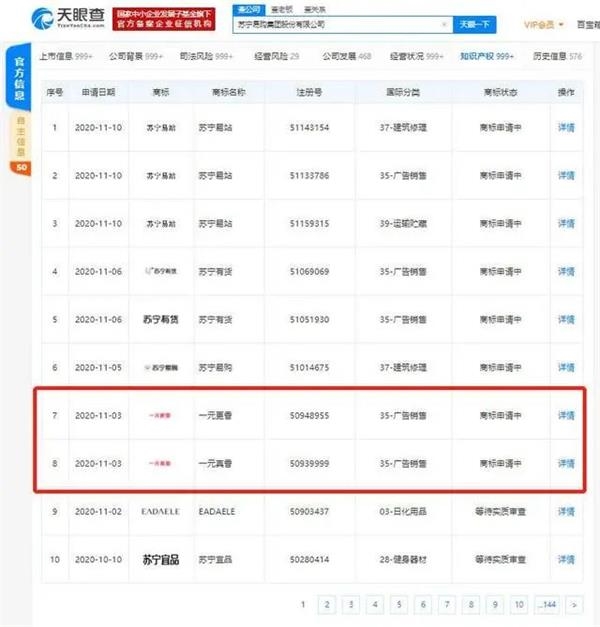600x627 pixels.
Task: Open the 经营风险 section tab
Action: [276, 56]
